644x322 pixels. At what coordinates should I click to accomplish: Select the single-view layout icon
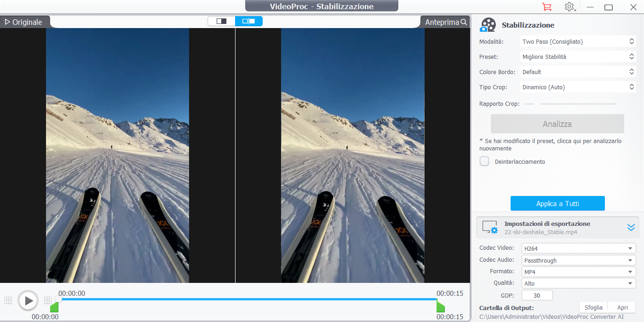221,21
